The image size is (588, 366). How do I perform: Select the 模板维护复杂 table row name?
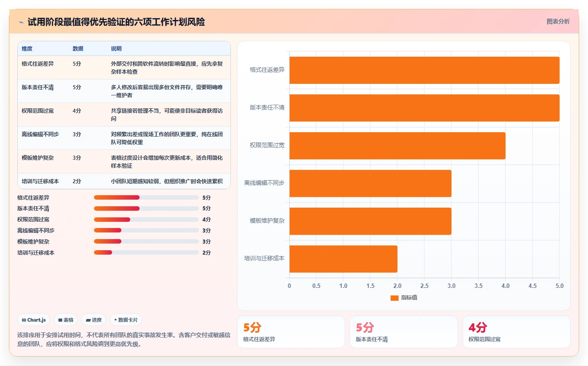tap(38, 157)
